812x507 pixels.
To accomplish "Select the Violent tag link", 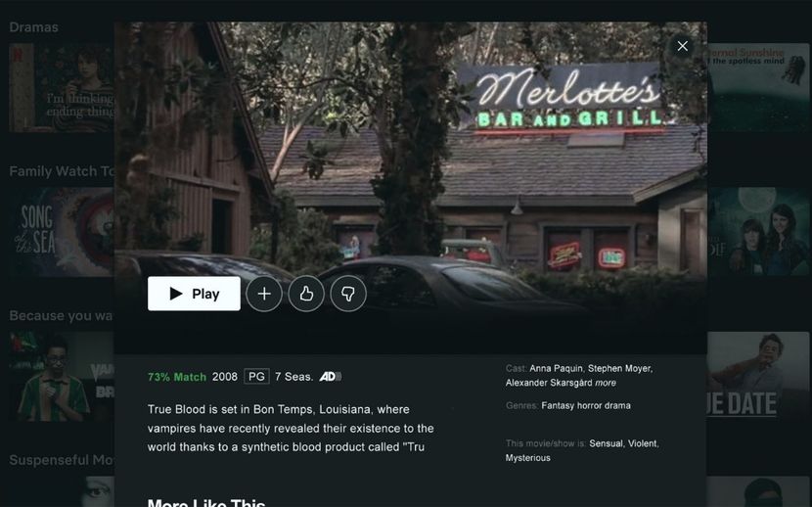I will (x=643, y=443).
